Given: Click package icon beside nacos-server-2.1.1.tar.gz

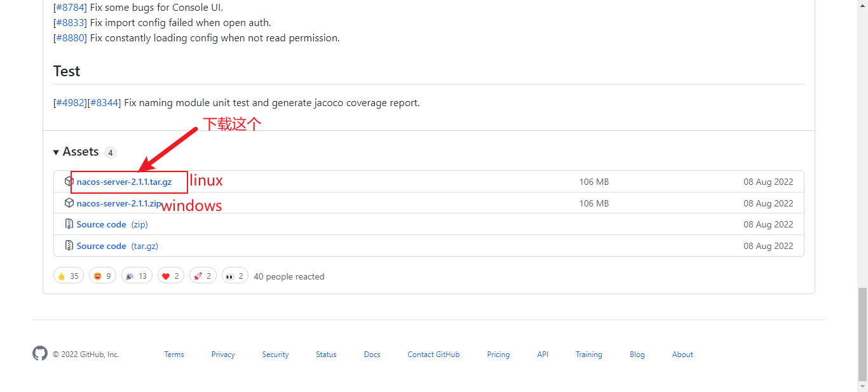Looking at the screenshot, I should [x=69, y=181].
